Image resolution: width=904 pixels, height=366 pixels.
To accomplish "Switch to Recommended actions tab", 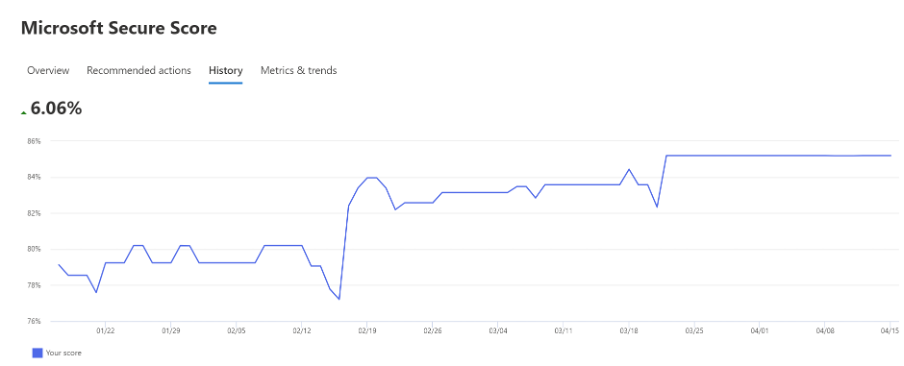I will 139,70.
